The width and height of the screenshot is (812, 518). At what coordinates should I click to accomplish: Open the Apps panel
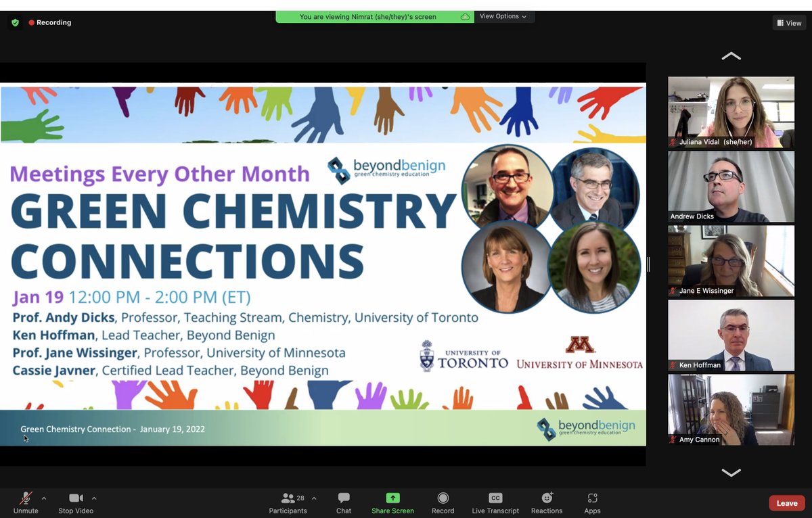click(x=592, y=502)
